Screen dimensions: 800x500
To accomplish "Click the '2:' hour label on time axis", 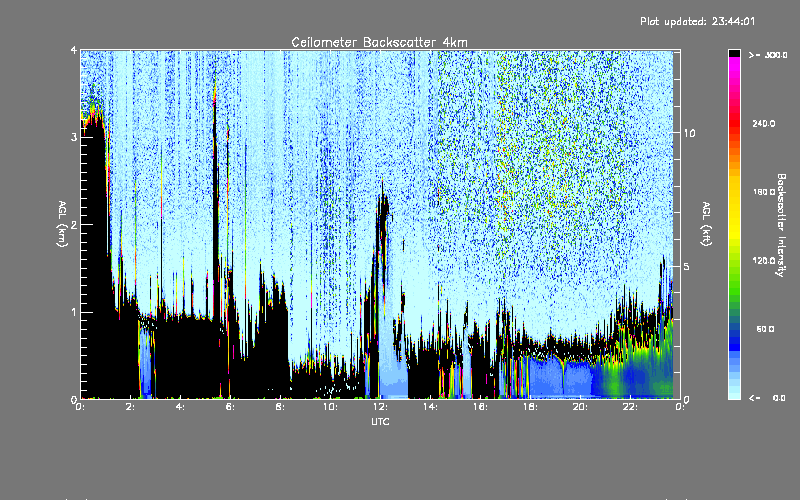I will coord(131,407).
